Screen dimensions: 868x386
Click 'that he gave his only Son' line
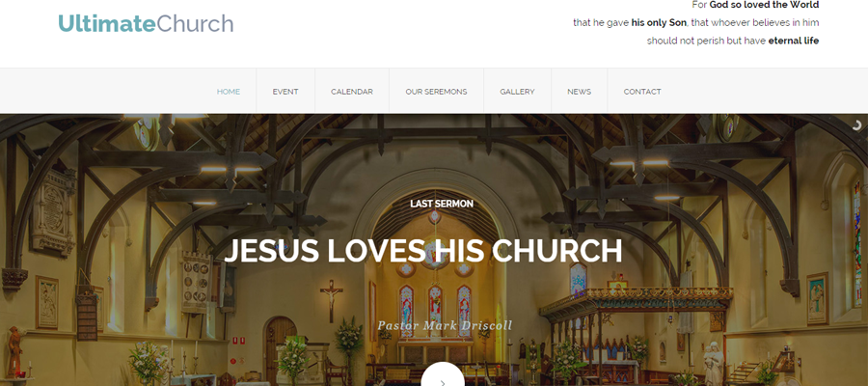[x=695, y=23]
